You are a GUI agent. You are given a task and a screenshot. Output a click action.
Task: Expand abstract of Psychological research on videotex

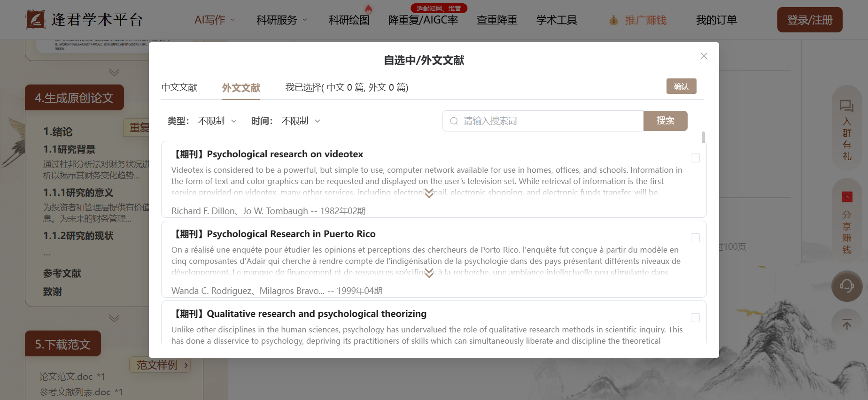(429, 193)
